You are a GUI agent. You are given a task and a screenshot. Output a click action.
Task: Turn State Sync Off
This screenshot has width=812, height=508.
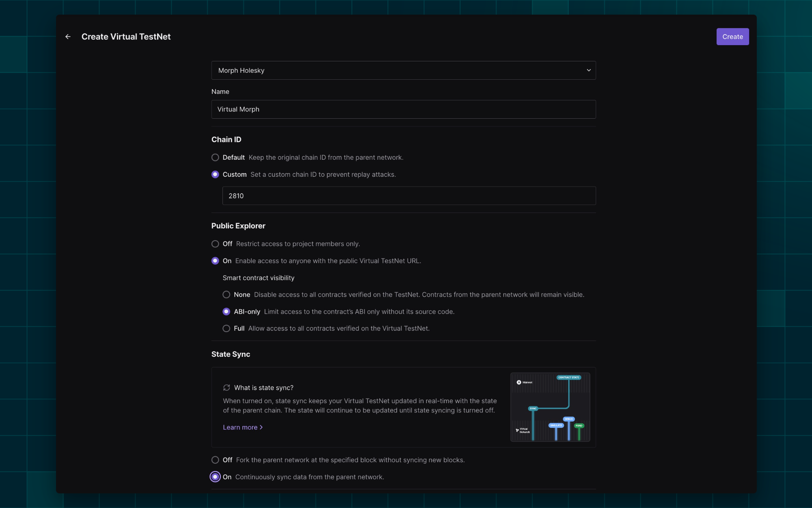[x=215, y=460]
